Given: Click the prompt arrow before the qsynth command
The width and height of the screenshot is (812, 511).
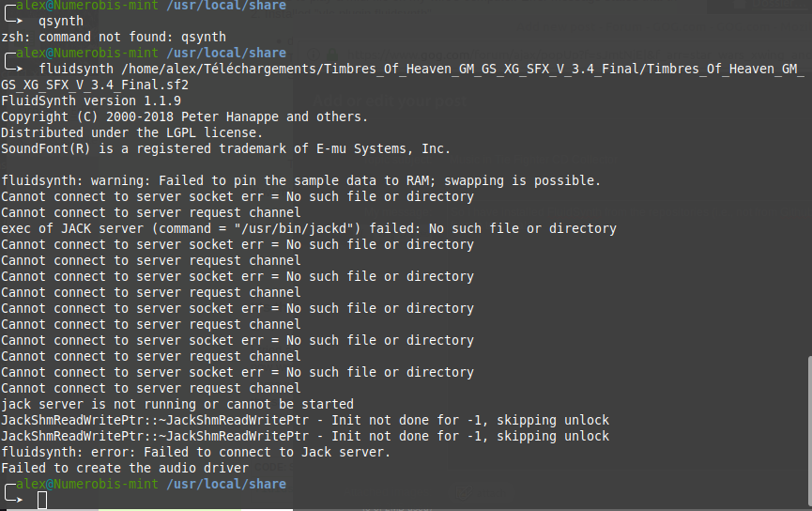Looking at the screenshot, I should click(x=13, y=17).
